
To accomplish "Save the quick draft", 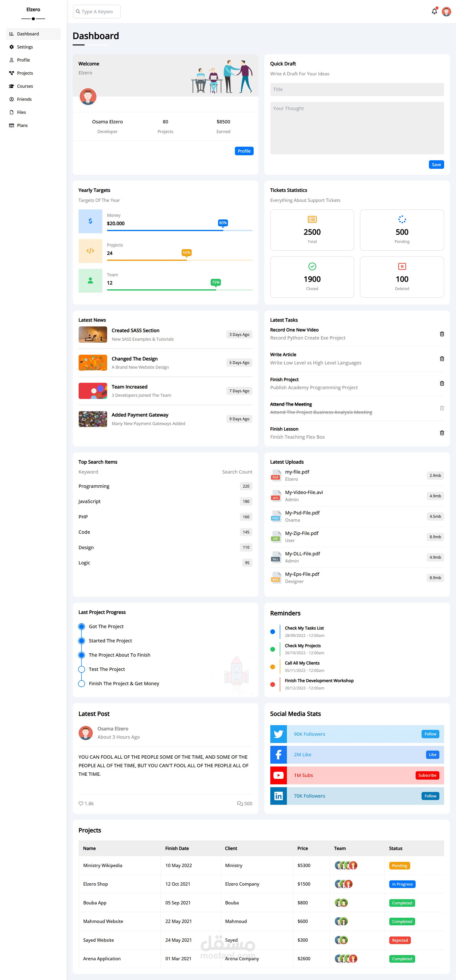I will click(x=436, y=165).
